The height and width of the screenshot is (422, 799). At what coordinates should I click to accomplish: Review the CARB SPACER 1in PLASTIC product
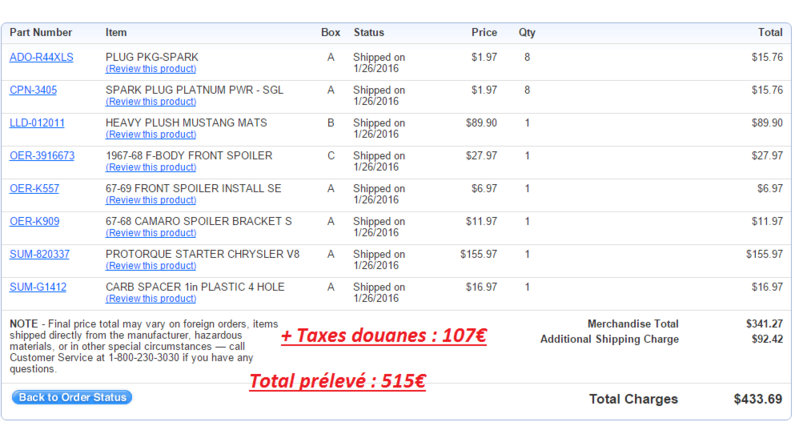[x=151, y=299]
